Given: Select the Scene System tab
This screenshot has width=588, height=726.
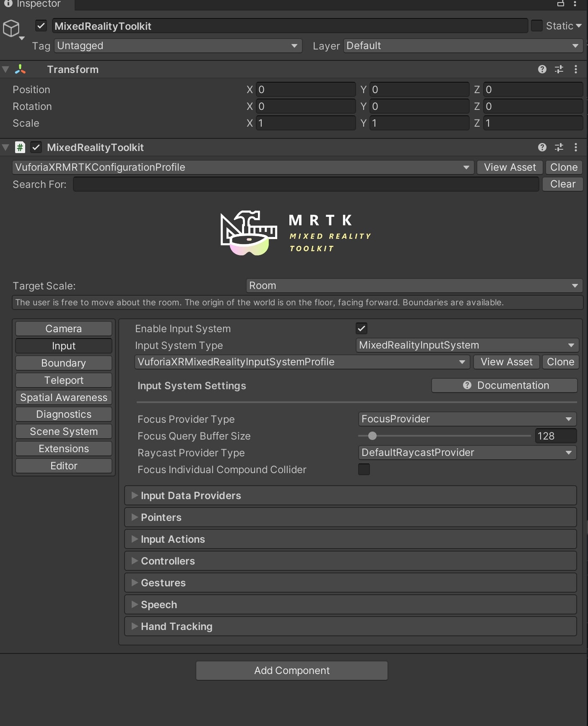Looking at the screenshot, I should (64, 431).
